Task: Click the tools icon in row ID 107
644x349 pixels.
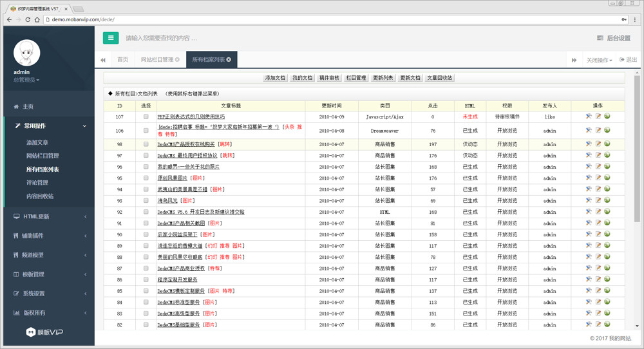Action: coord(589,117)
